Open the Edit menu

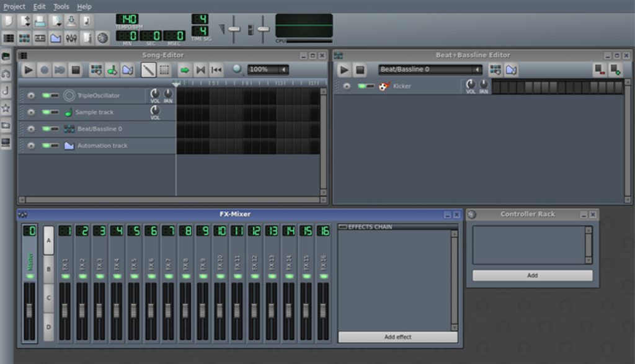(39, 6)
